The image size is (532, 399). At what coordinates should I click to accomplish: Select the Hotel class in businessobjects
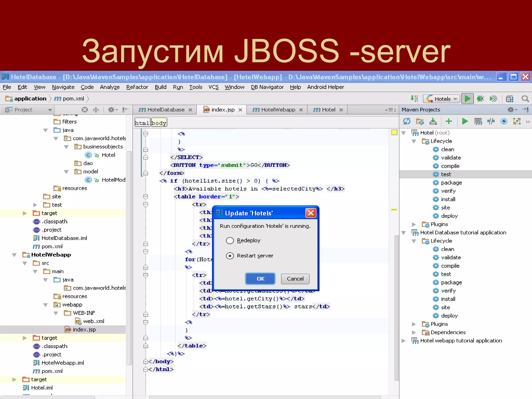(x=100, y=155)
